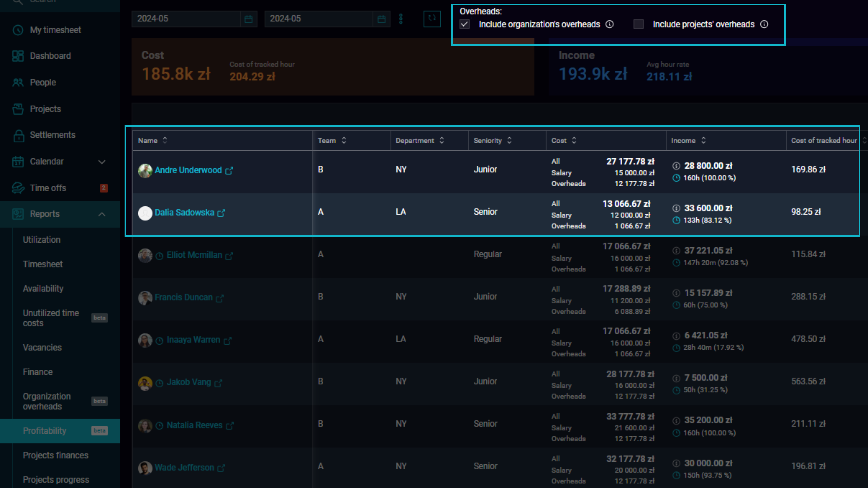Viewport: 868px width, 488px height.
Task: Sort table by Income column
Action: (688, 141)
